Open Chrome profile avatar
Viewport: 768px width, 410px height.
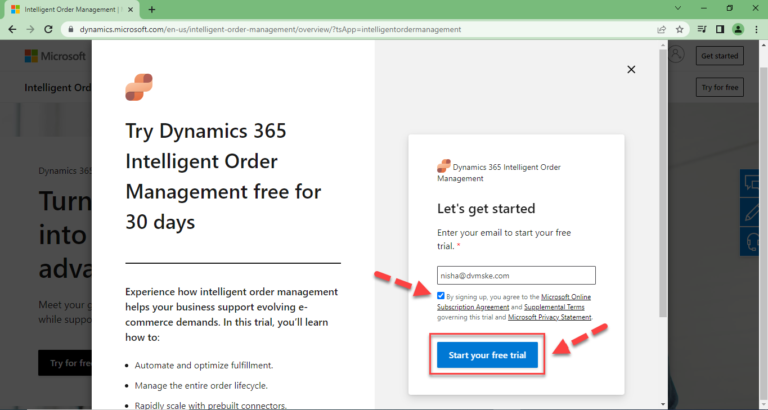tap(738, 29)
